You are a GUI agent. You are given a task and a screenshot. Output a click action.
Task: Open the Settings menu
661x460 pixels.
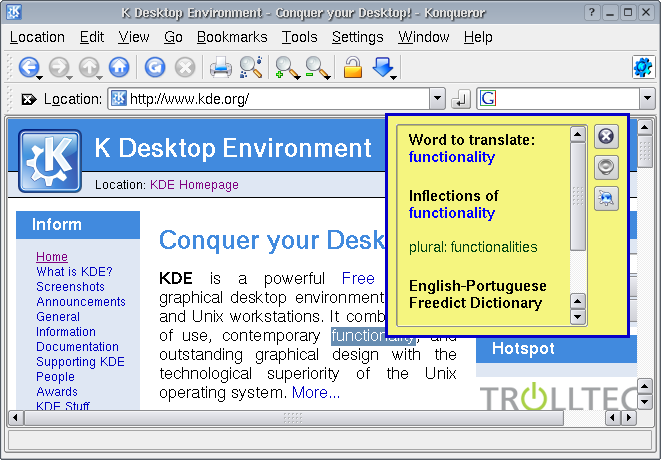point(357,37)
